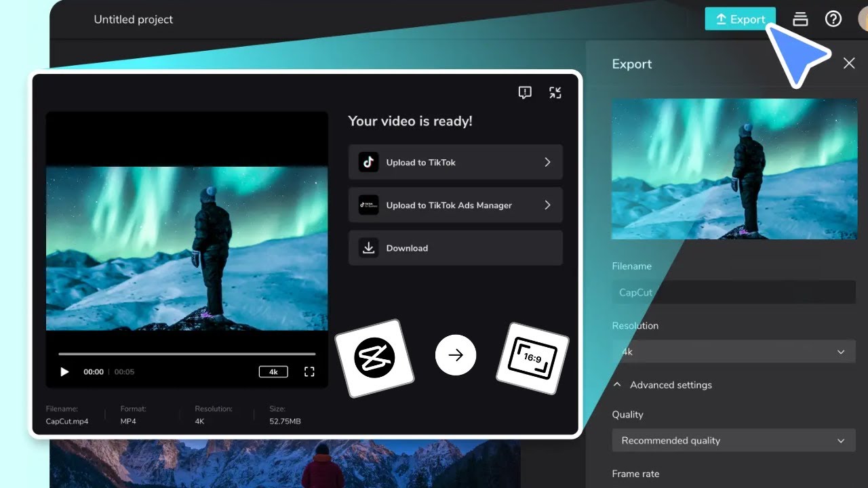Click the download arrow icon
This screenshot has width=868, height=488.
368,248
